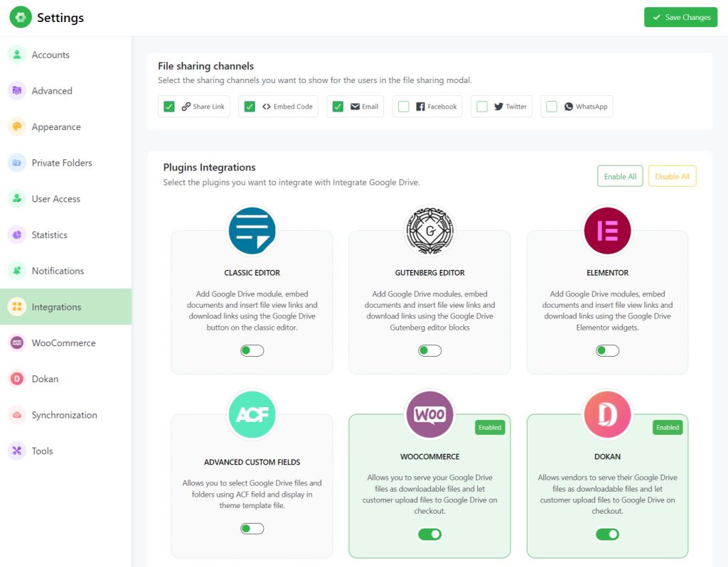Screen dimensions: 728x567
Task: Click the WooCommerce sidebar icon
Action: click(17, 343)
